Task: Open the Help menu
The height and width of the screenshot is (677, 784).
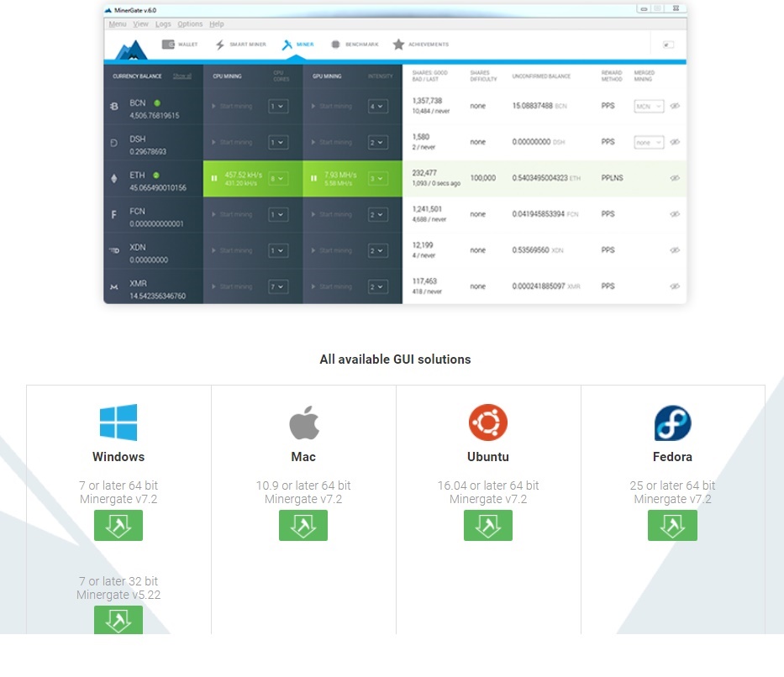Action: (217, 24)
